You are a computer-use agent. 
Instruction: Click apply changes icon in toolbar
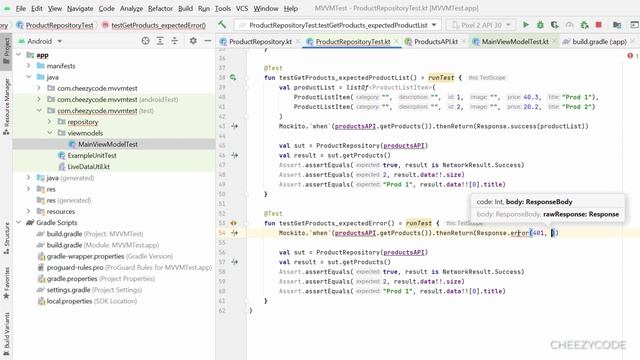click(584, 25)
